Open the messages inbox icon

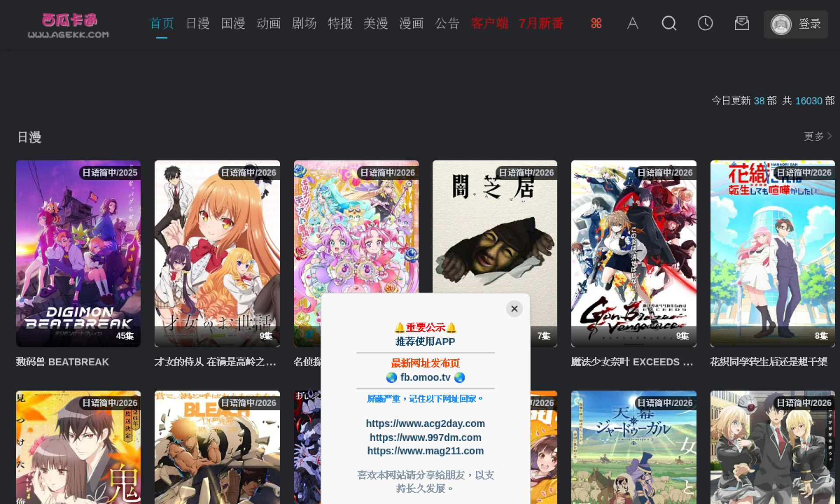[x=742, y=23]
